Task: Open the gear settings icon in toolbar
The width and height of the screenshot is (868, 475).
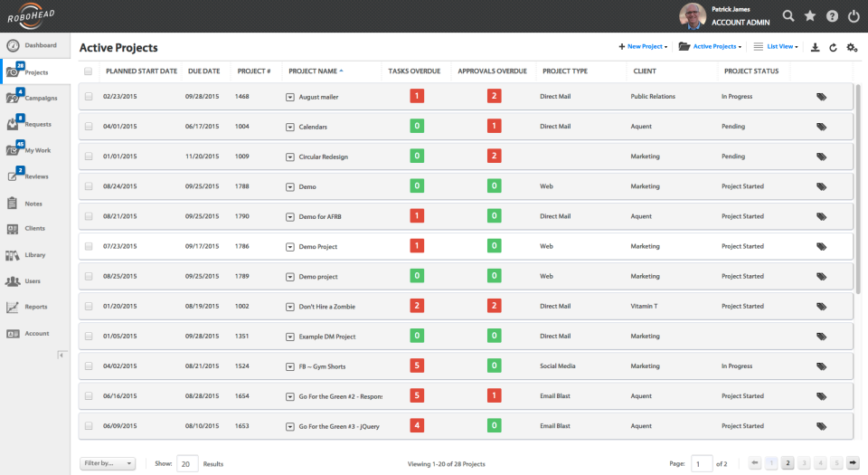Action: coord(852,47)
